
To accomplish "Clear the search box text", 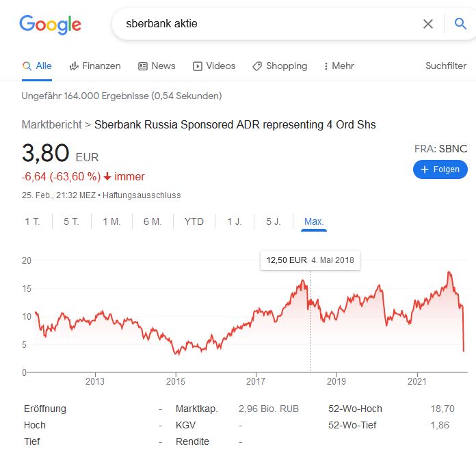I will (428, 24).
